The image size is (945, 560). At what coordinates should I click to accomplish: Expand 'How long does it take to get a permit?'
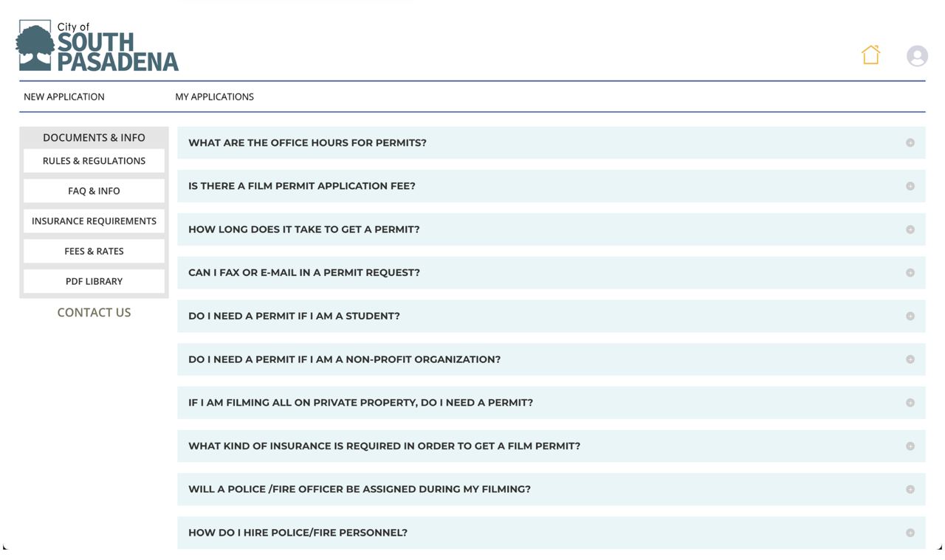[303, 229]
